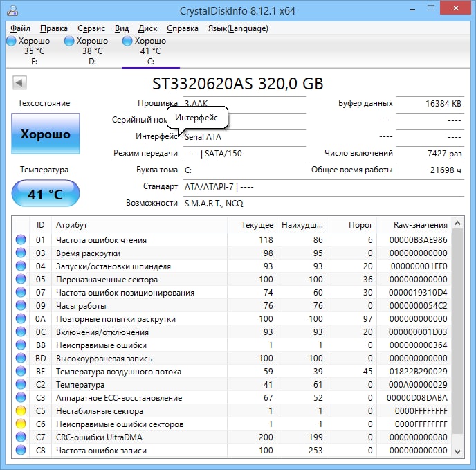Click the Хорошо health status button
This screenshot has width=476, height=470.
click(46, 134)
